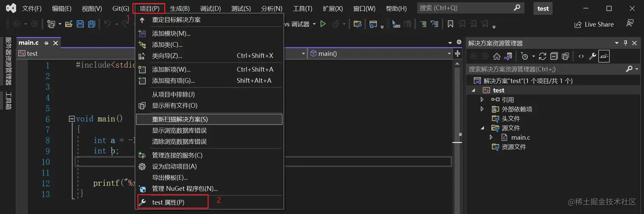Select 重定目标解决方案 menu entry

[210, 20]
